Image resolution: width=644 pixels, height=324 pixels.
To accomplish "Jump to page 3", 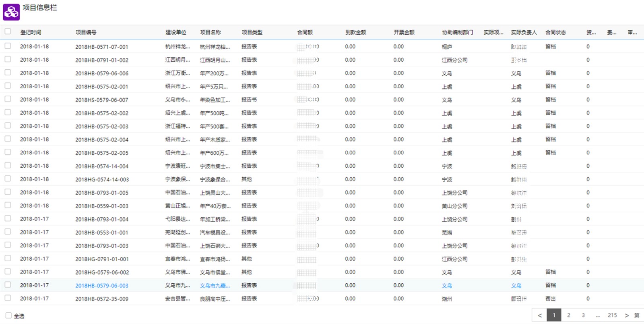I will click(x=583, y=315).
